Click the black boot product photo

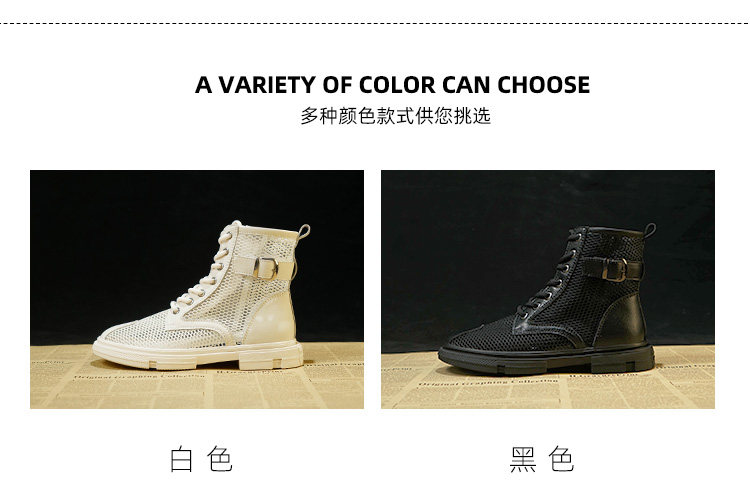[548, 289]
